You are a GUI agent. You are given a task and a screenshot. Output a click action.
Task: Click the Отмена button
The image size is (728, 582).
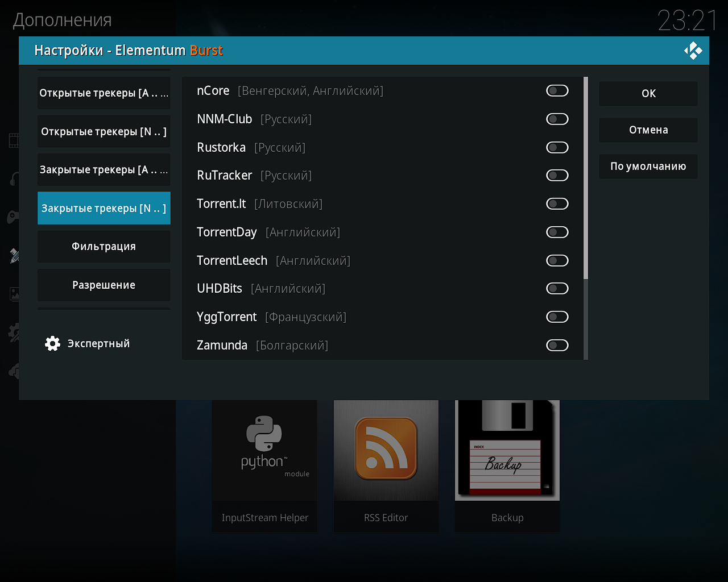click(648, 130)
